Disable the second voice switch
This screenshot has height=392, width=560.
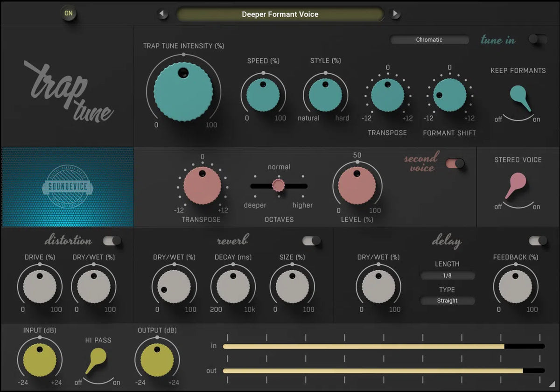point(454,164)
